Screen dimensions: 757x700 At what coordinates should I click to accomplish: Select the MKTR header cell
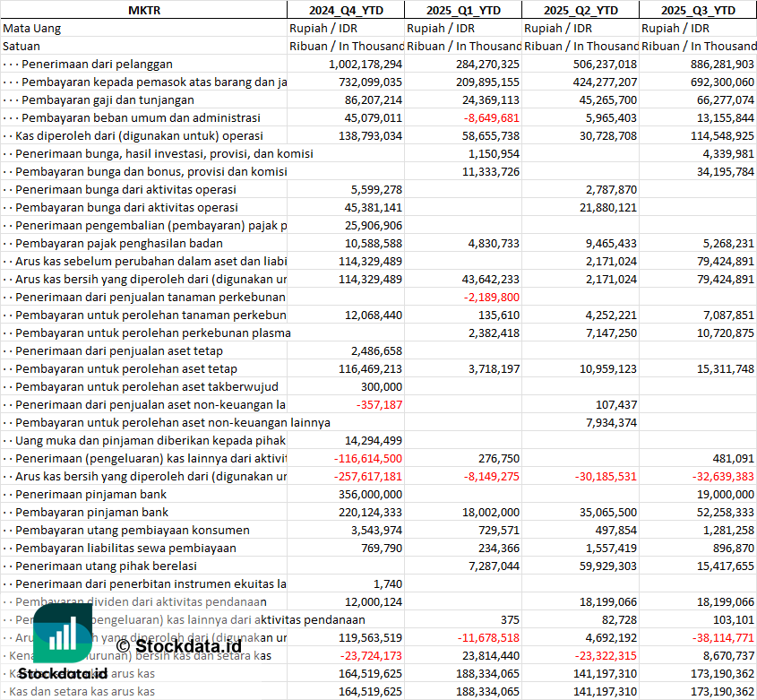[x=143, y=10]
